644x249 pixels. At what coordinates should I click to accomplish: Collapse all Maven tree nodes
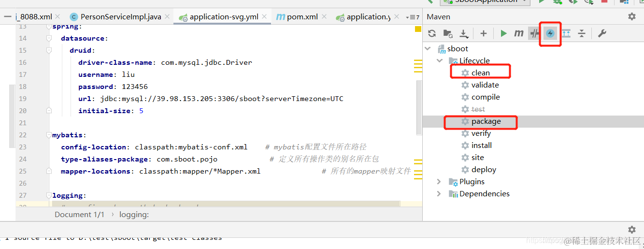pyautogui.click(x=582, y=33)
